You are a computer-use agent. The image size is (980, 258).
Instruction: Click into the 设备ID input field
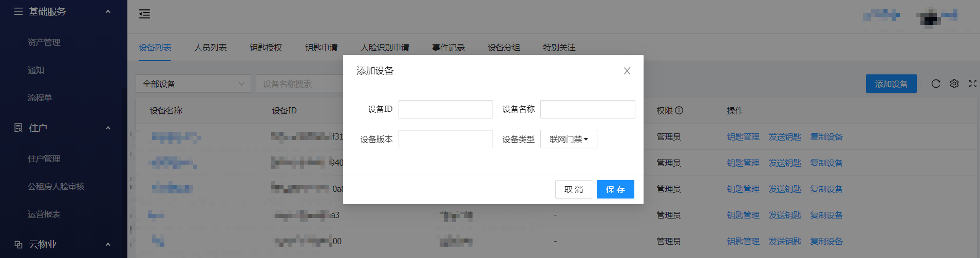point(445,109)
